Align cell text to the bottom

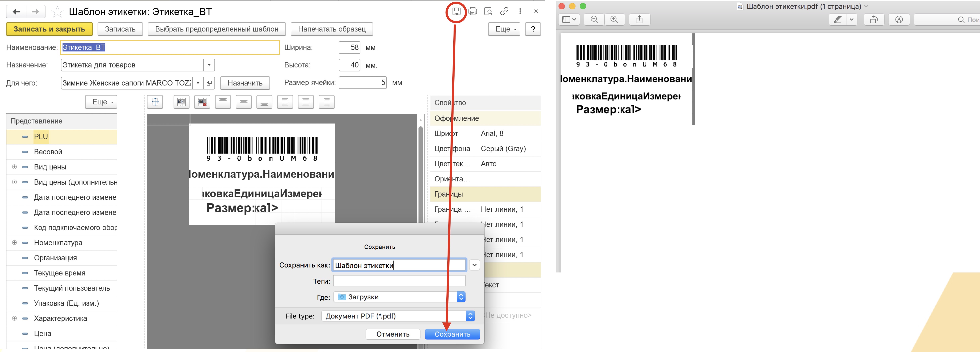coord(264,102)
